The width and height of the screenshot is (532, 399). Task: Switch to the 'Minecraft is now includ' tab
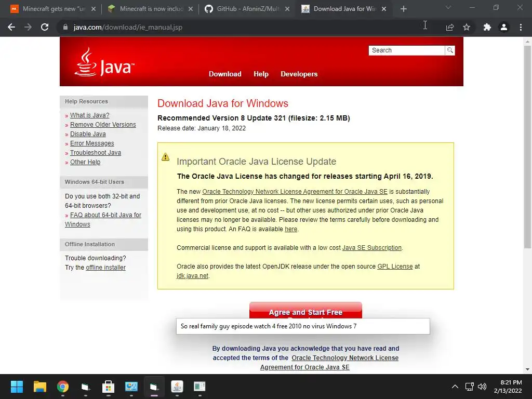pos(151,9)
